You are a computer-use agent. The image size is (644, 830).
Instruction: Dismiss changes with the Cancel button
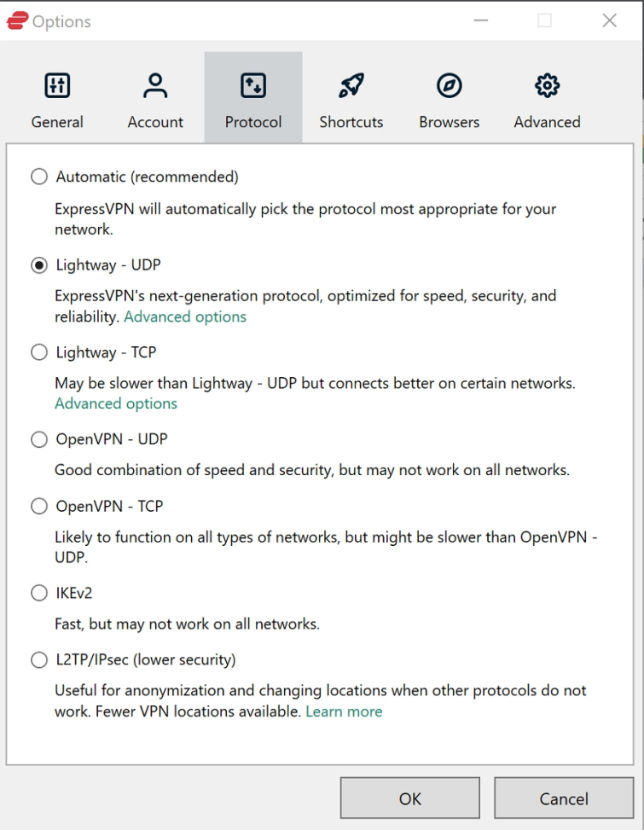coord(564,798)
